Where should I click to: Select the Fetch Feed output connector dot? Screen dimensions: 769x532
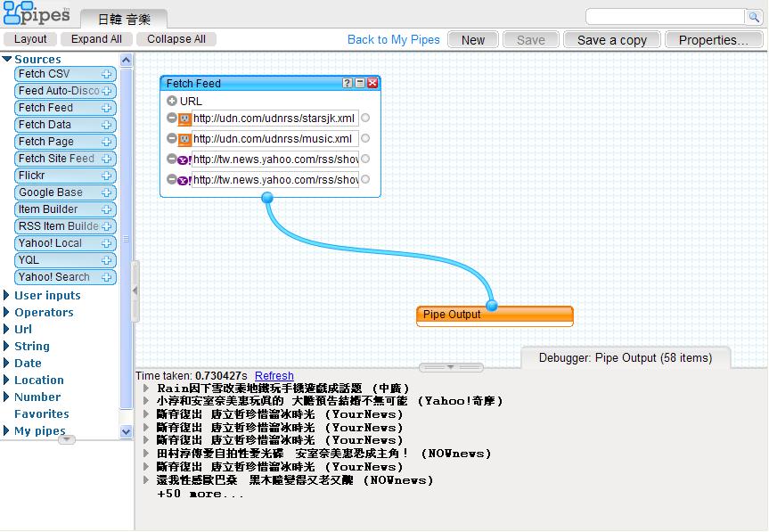[267, 198]
